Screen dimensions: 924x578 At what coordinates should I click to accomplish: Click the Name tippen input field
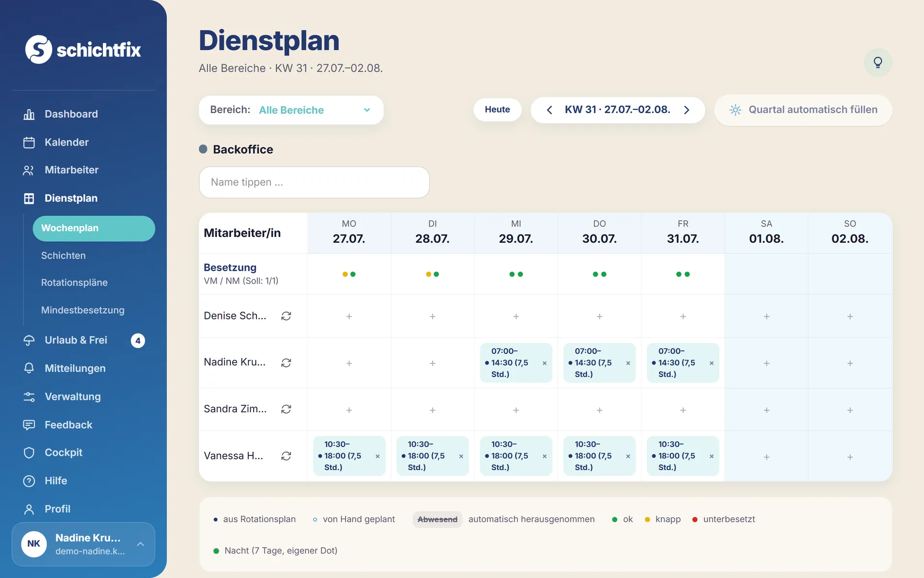[x=314, y=183]
